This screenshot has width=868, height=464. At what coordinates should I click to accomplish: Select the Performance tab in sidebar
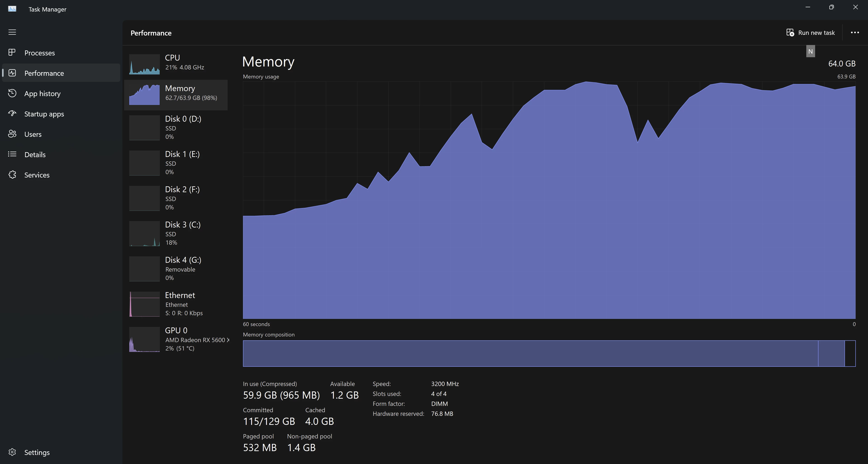44,73
